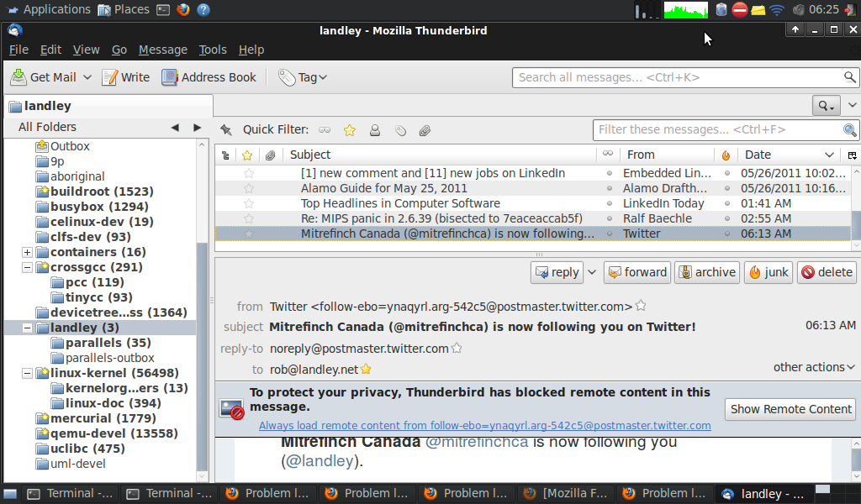This screenshot has height=504, width=861.
Task: Archive the selected message
Action: click(x=706, y=272)
